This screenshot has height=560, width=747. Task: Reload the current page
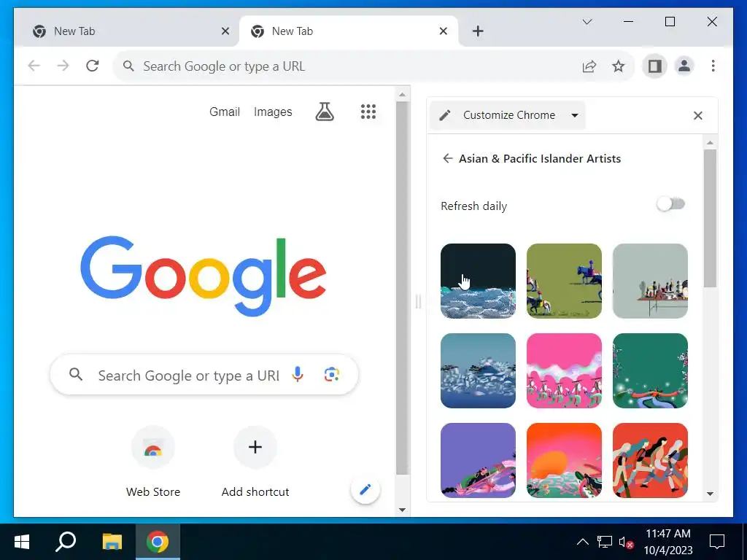[x=93, y=66]
